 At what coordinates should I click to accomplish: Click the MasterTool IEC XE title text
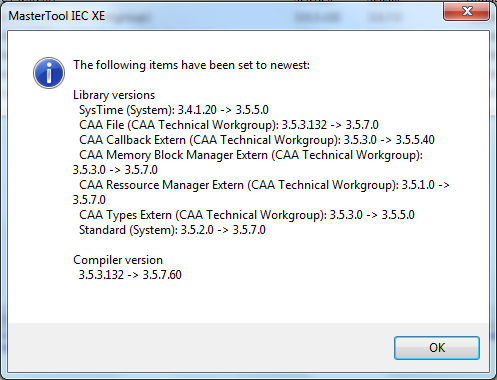[x=57, y=16]
